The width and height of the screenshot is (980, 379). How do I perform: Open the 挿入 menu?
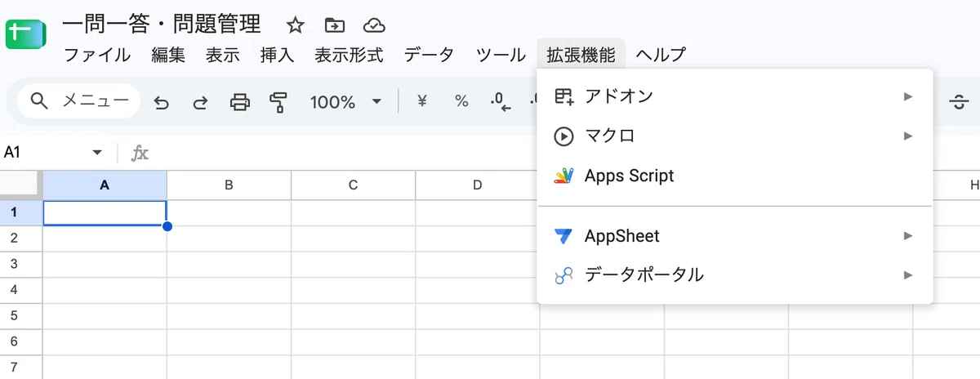277,55
